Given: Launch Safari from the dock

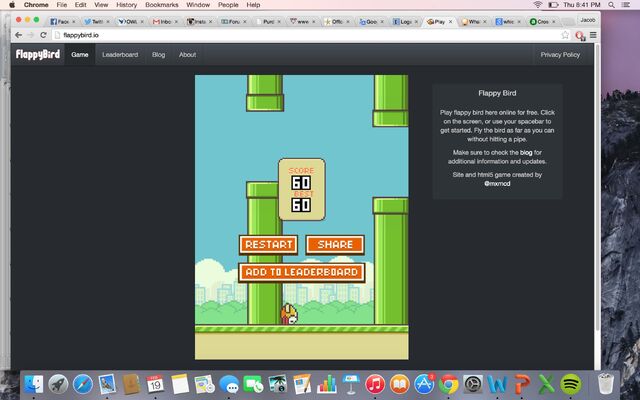Looking at the screenshot, I should [x=82, y=384].
